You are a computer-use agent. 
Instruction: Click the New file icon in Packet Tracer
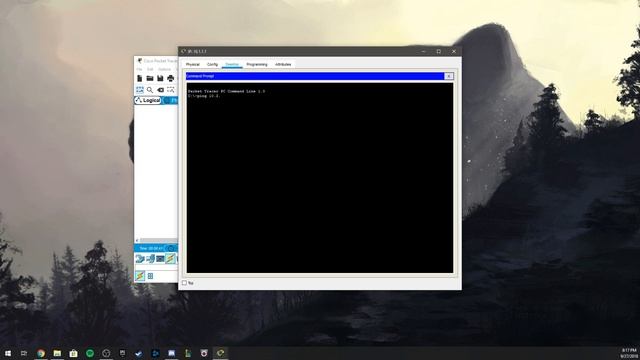pyautogui.click(x=140, y=78)
